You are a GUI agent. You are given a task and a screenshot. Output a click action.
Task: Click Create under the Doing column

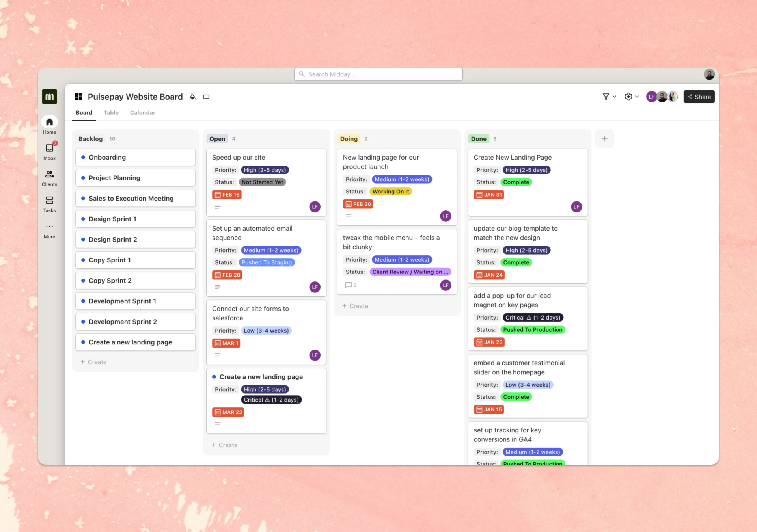click(x=355, y=306)
